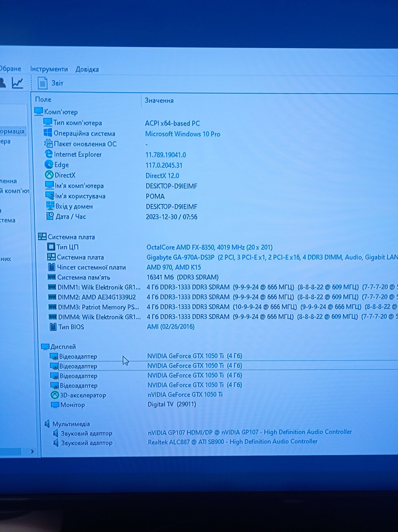Click the Системна плата section icon
The image size is (398, 532).
[42, 236]
